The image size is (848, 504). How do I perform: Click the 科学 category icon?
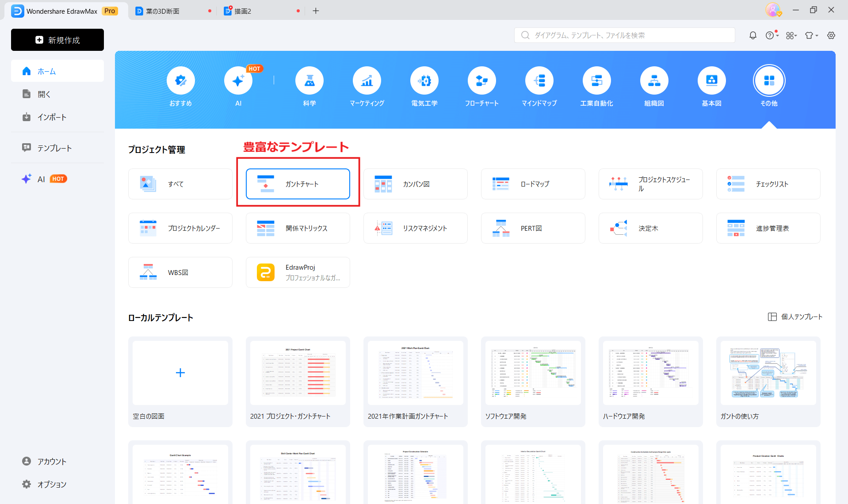tap(309, 81)
